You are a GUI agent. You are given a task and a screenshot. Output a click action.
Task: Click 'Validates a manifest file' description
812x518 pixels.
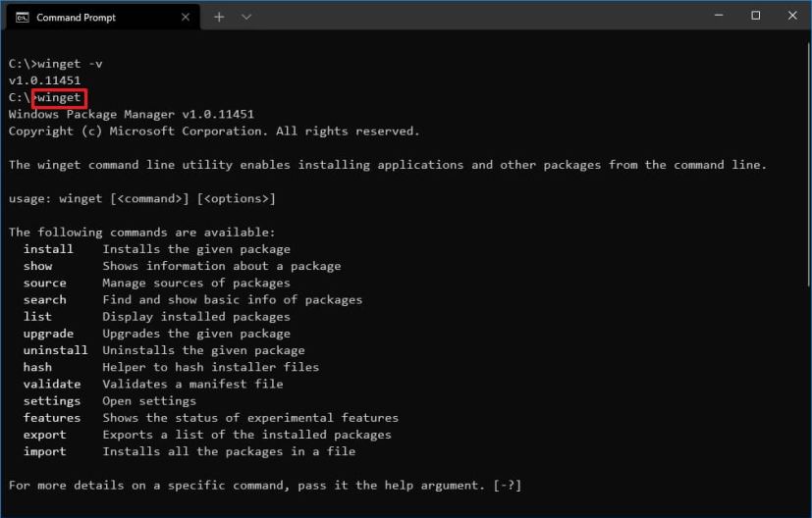[192, 384]
